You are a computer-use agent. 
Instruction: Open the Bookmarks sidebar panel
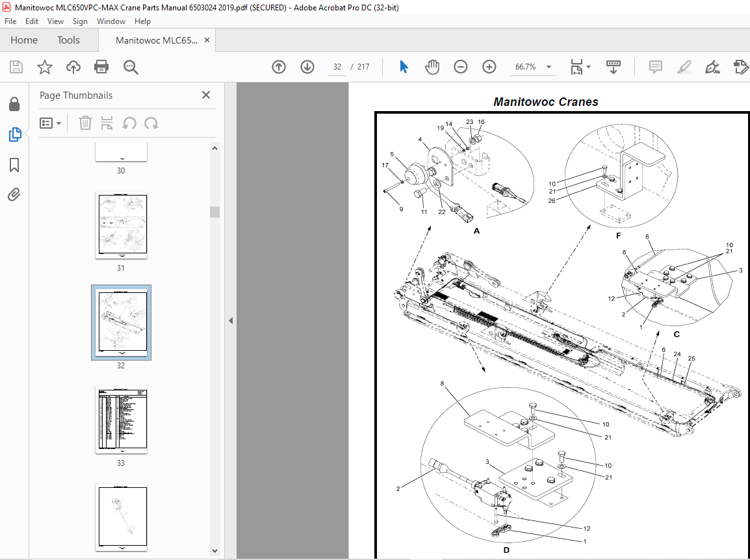(14, 165)
